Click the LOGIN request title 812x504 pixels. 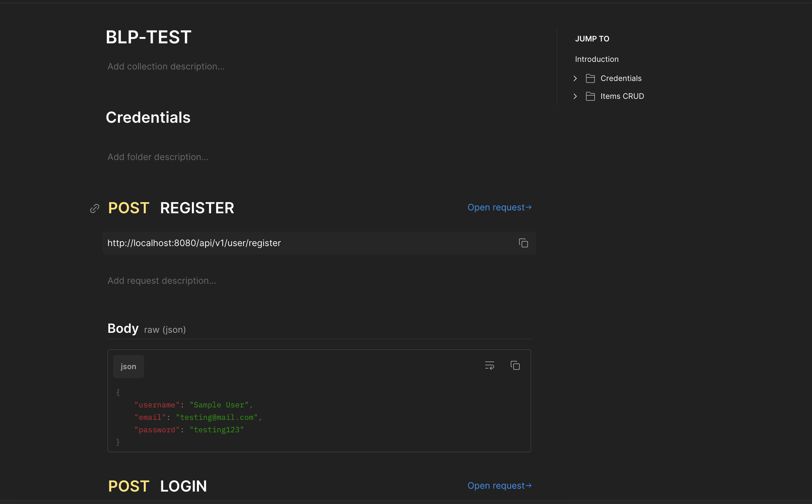(x=183, y=486)
